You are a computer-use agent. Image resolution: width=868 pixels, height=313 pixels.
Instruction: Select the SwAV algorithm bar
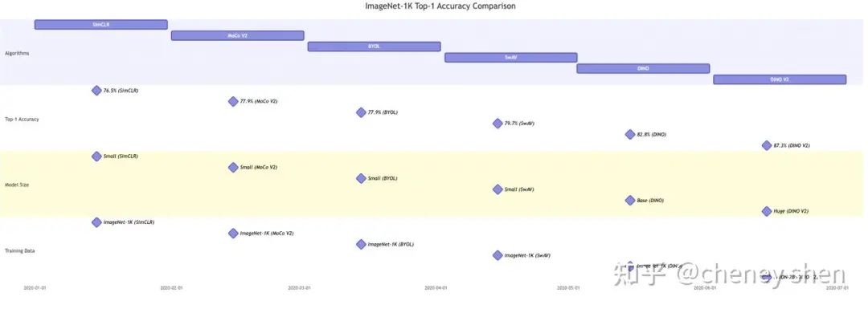511,58
